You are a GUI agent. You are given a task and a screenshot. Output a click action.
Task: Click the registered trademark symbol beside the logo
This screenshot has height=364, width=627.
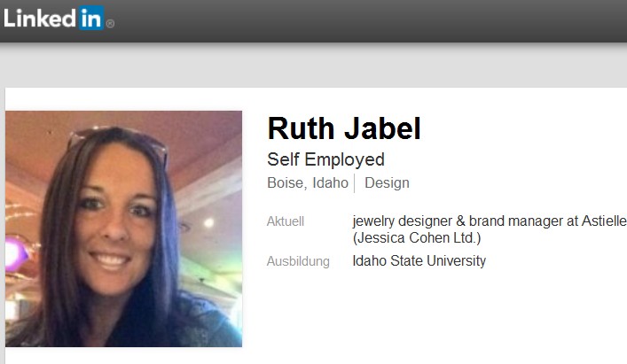(x=110, y=24)
